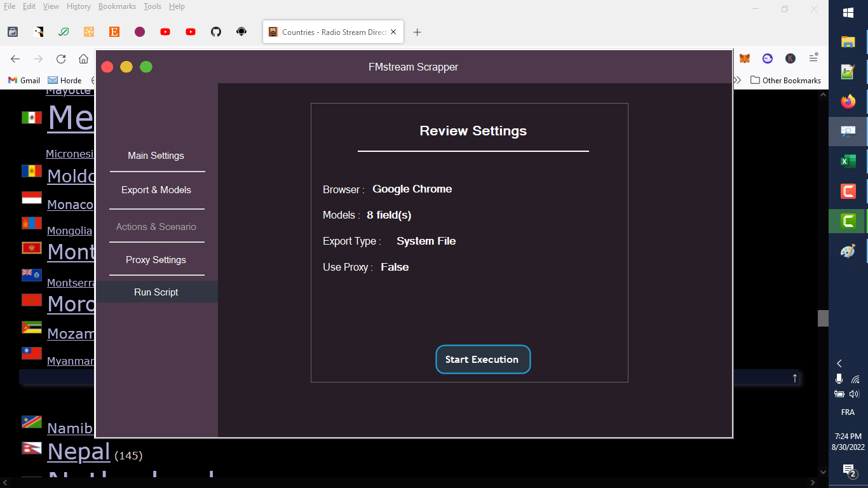Open the Nepal country link

[78, 452]
